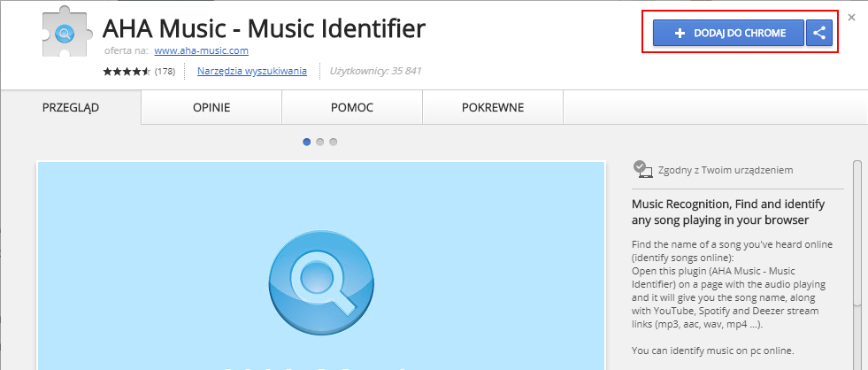
Task: Click the description panel scrollbar
Action: click(856, 233)
